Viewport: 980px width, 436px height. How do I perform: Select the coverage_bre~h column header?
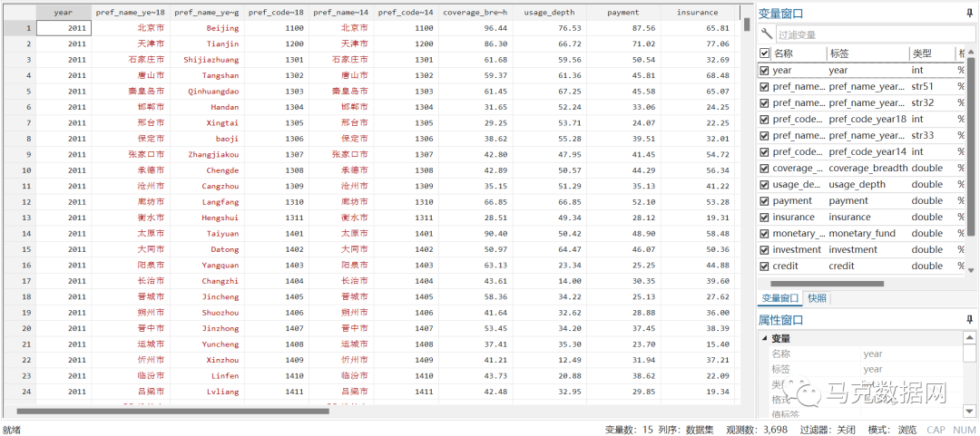[475, 13]
